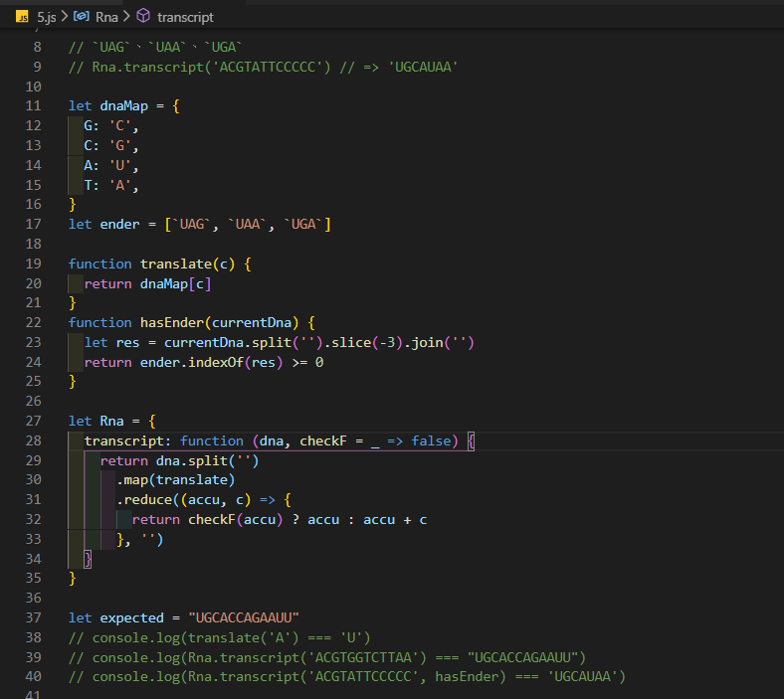Click the dnaMap variable declaration name
Screen dimensions: 784x699
pos(124,106)
